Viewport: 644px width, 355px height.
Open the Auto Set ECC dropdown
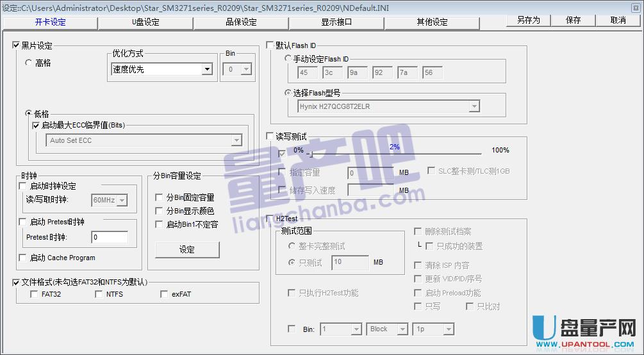pyautogui.click(x=236, y=140)
